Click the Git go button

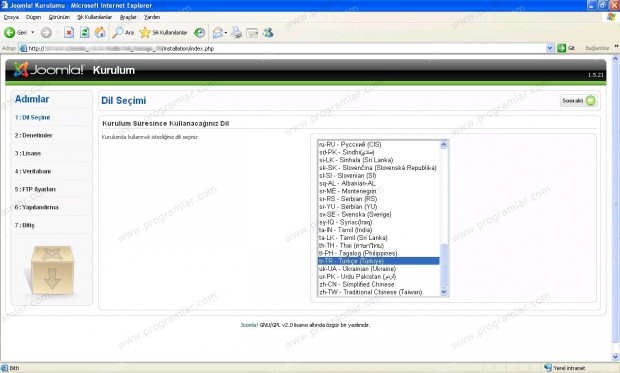click(566, 48)
